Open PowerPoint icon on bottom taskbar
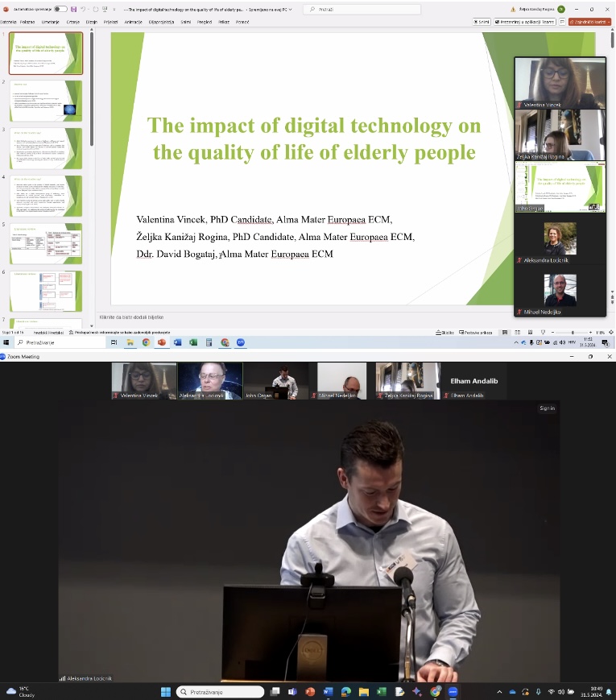The image size is (616, 700). tap(310, 691)
